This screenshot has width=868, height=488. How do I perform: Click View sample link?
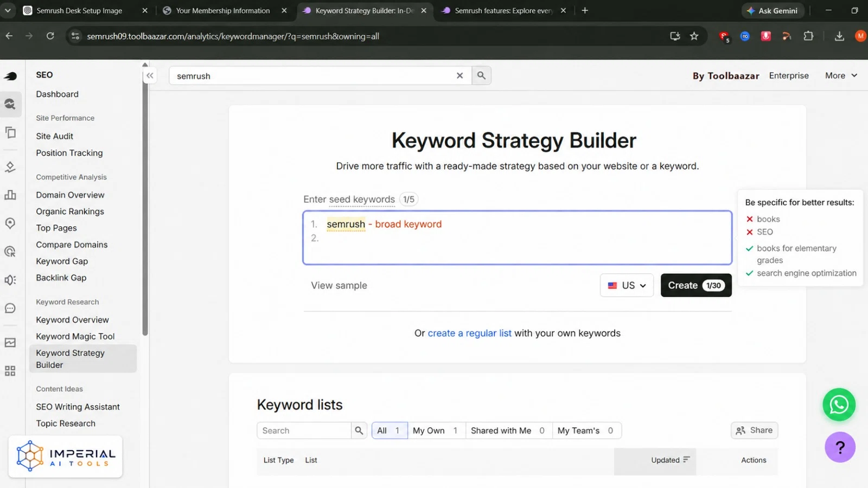pos(339,285)
